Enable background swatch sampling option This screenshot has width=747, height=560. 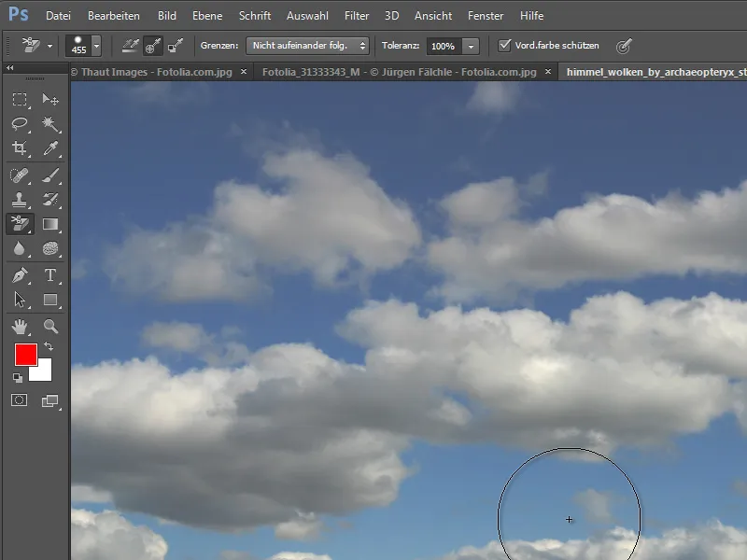point(176,46)
